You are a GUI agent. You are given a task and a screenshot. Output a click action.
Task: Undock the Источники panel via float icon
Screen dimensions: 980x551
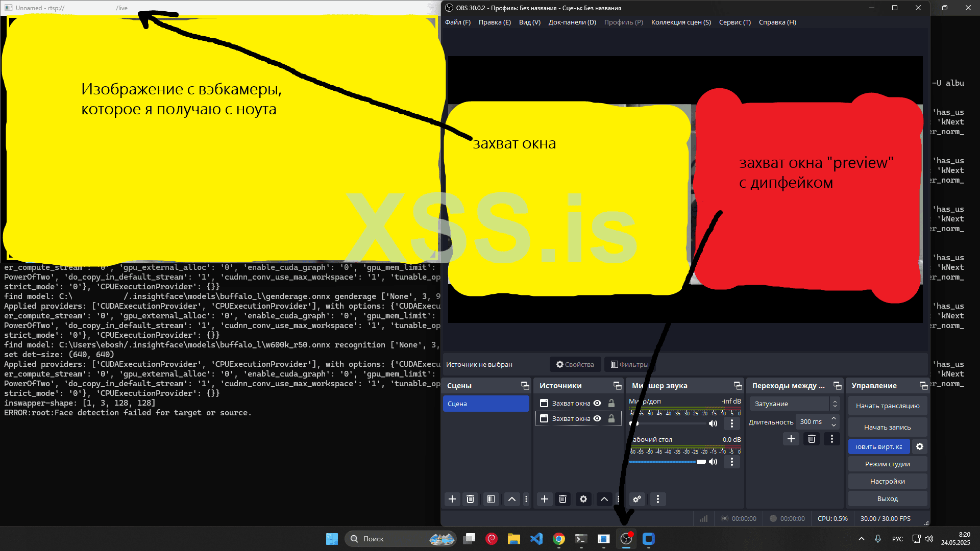click(x=618, y=386)
